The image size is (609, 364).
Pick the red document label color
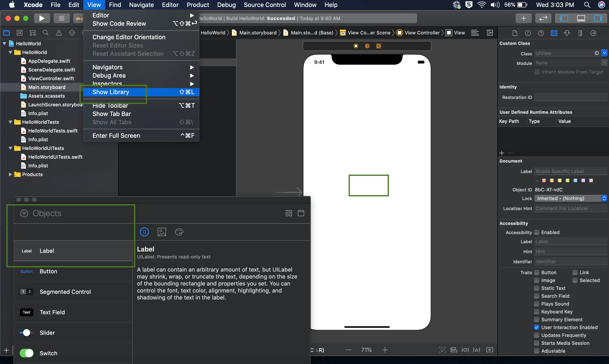coord(544,180)
